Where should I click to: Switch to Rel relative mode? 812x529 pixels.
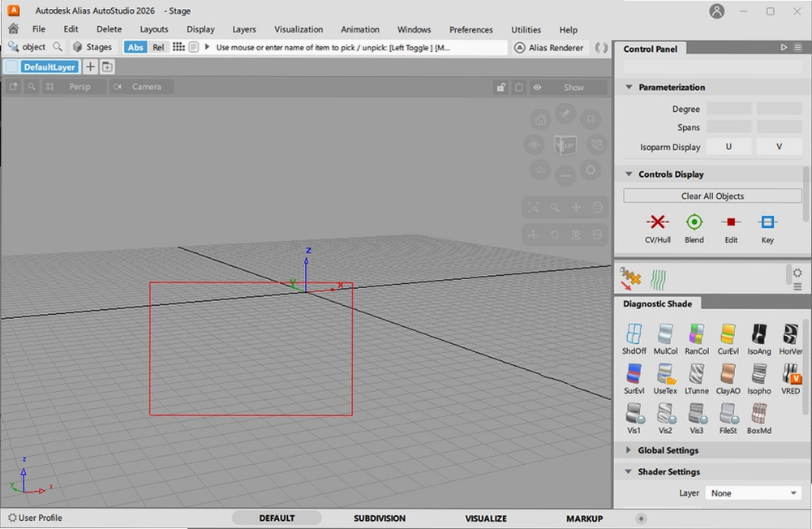pos(158,47)
